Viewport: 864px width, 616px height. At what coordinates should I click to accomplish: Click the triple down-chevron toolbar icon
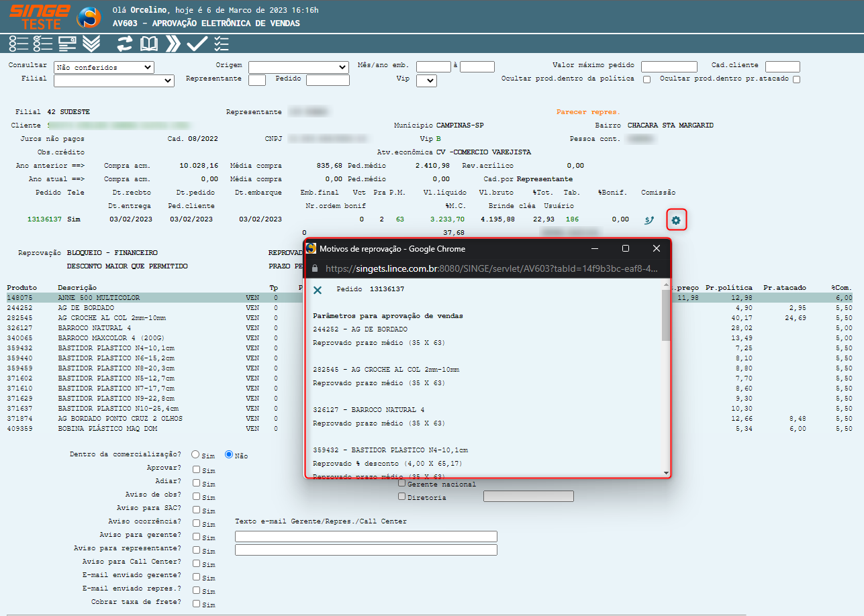pos(91,44)
